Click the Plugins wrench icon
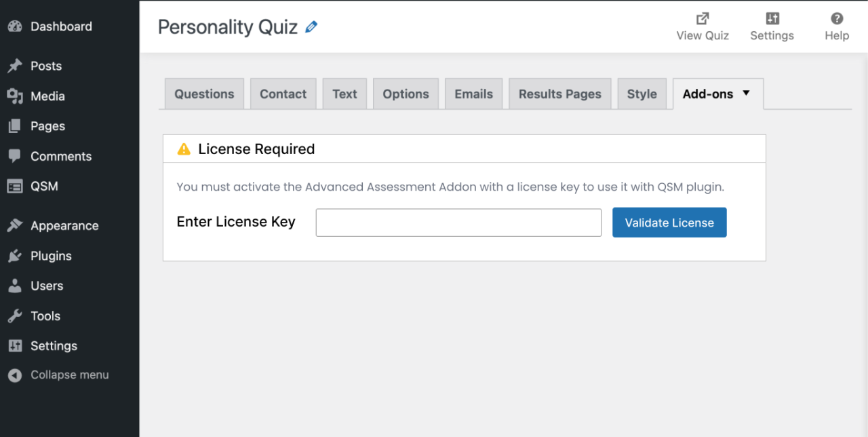The height and width of the screenshot is (437, 868). [14, 256]
